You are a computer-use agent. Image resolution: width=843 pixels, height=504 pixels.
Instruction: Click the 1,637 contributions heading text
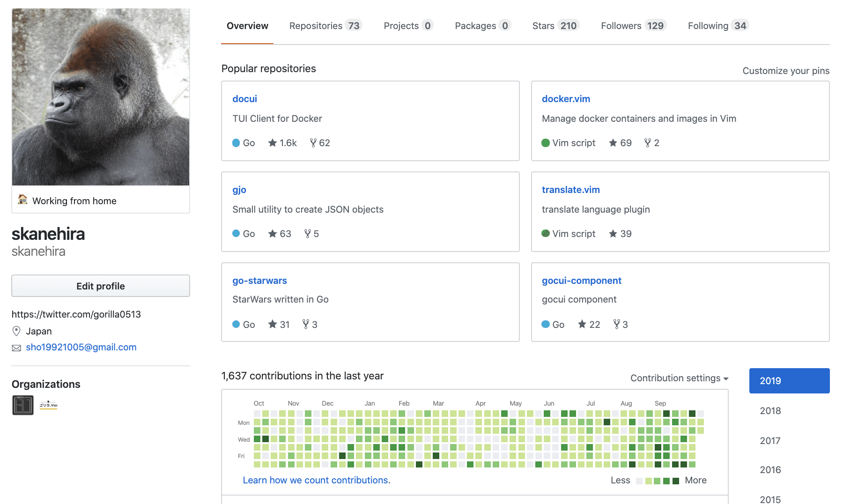click(x=303, y=376)
